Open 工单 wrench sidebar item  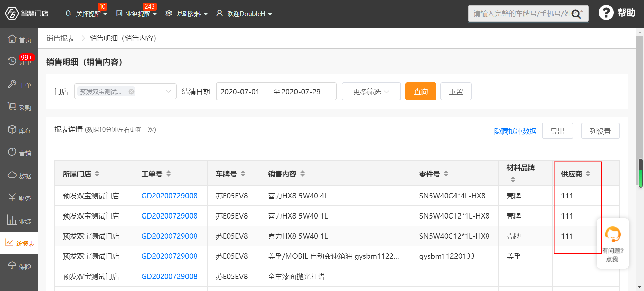click(x=19, y=85)
